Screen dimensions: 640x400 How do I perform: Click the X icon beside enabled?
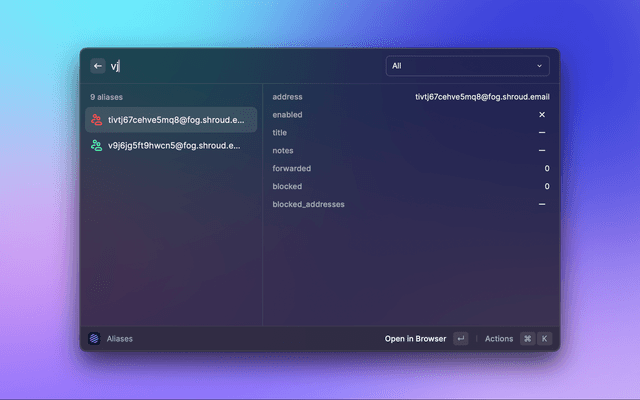click(542, 115)
